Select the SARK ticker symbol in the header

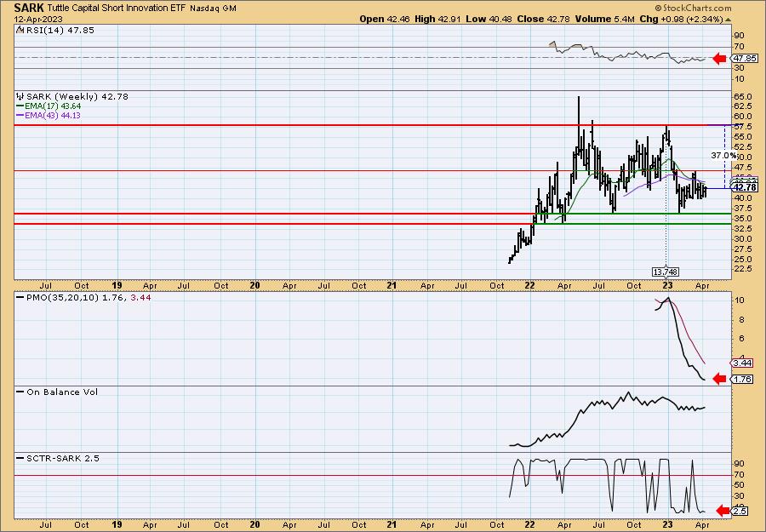pos(29,8)
